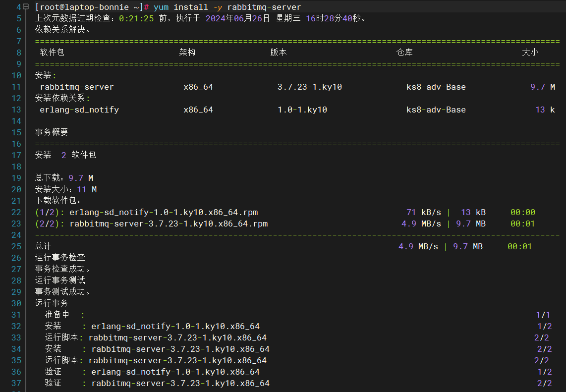Click the text '运行事务测试'
The height and width of the screenshot is (392, 566).
point(60,280)
